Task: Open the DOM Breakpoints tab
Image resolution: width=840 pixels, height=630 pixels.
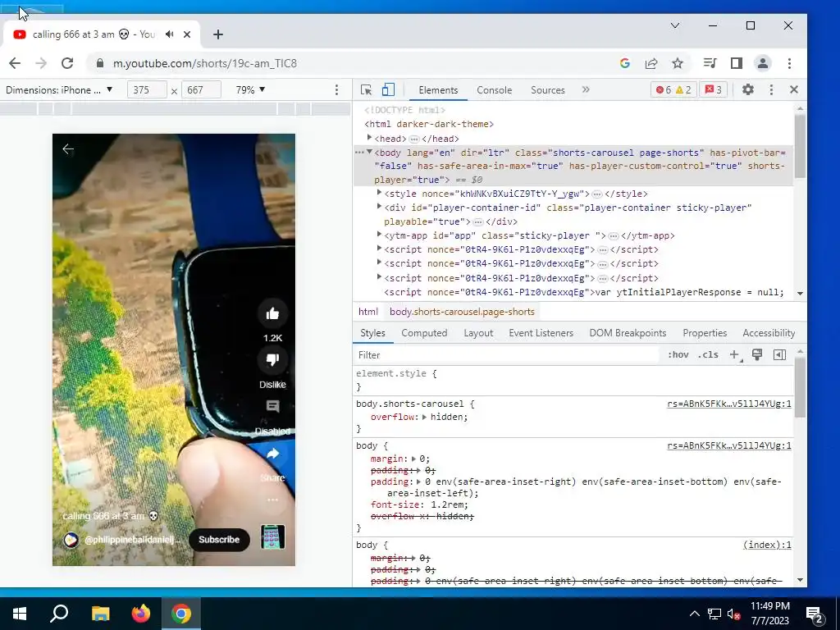Action: point(628,333)
